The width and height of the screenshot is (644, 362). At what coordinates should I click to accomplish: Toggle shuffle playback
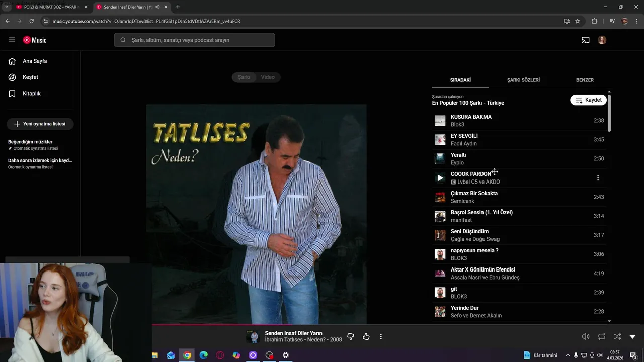(x=617, y=336)
